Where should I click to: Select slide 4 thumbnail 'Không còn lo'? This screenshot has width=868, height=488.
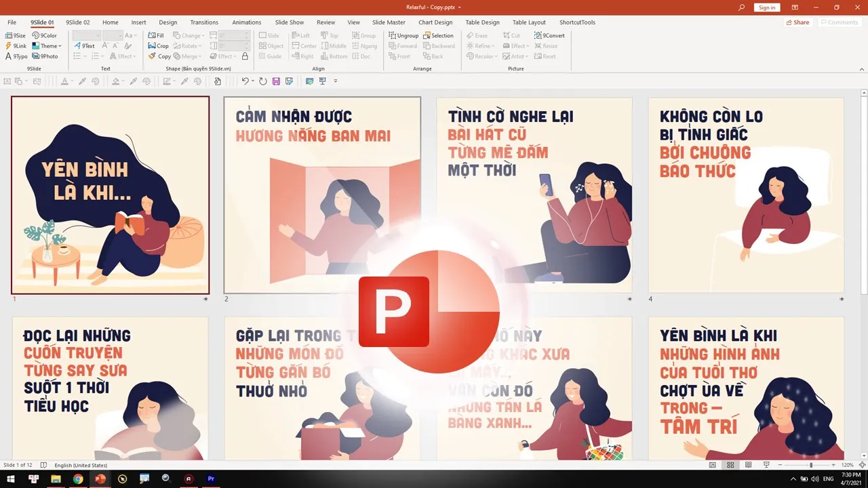point(746,195)
